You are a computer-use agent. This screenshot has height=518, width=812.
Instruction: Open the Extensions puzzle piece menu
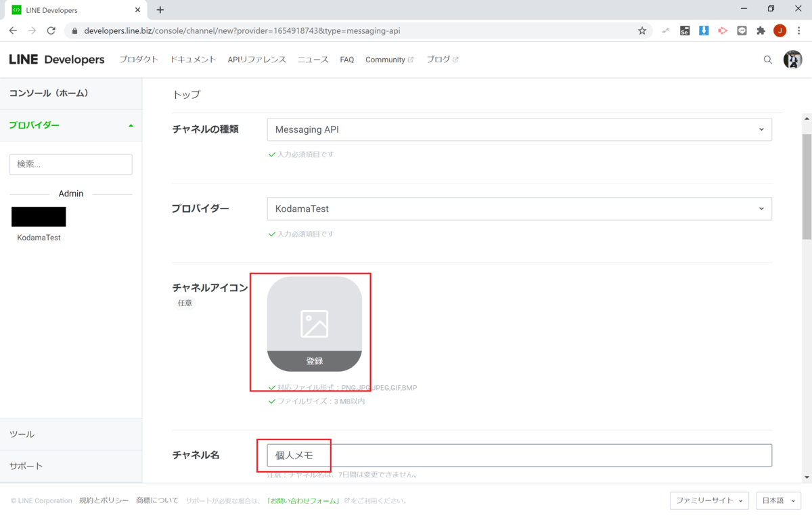coord(761,30)
